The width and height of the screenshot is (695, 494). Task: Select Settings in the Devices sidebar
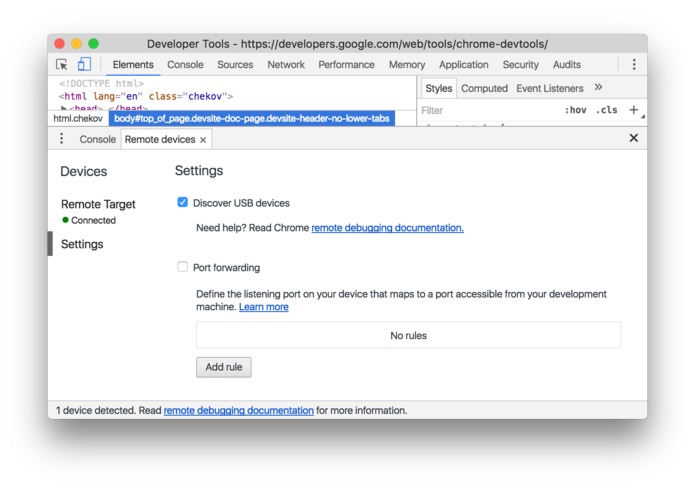click(x=82, y=244)
